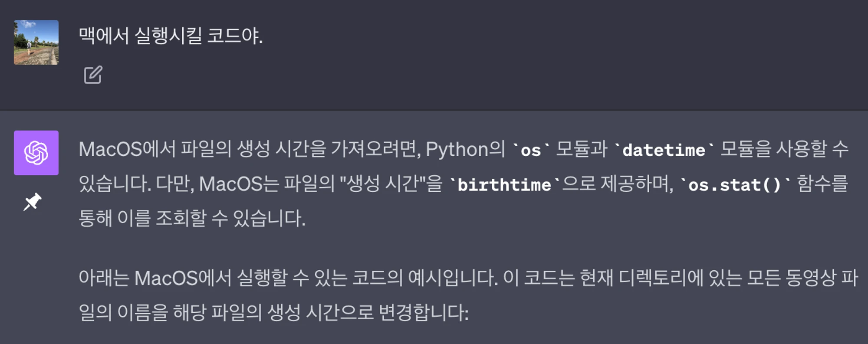Click '변경합니다:' at the end of the reply
Screen dimensions: 868x344
[x=424, y=312]
